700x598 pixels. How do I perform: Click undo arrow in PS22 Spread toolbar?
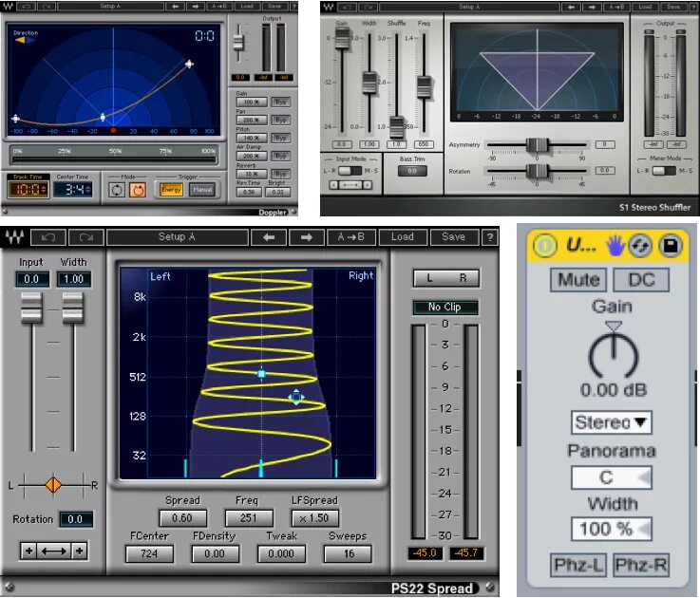(x=47, y=237)
